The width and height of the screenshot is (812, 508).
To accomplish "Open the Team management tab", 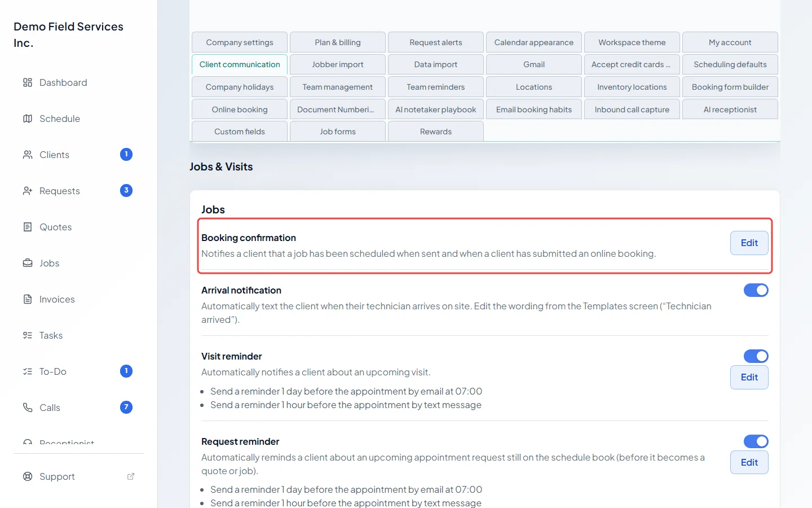I will coord(338,87).
